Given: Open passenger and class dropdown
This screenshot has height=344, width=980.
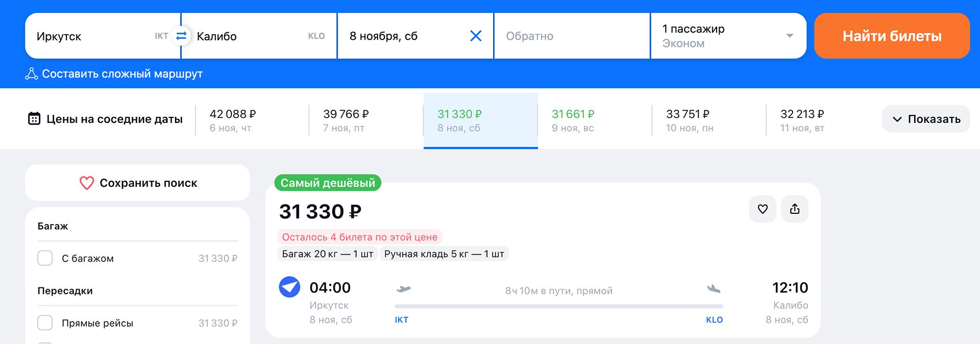Looking at the screenshot, I should 728,36.
